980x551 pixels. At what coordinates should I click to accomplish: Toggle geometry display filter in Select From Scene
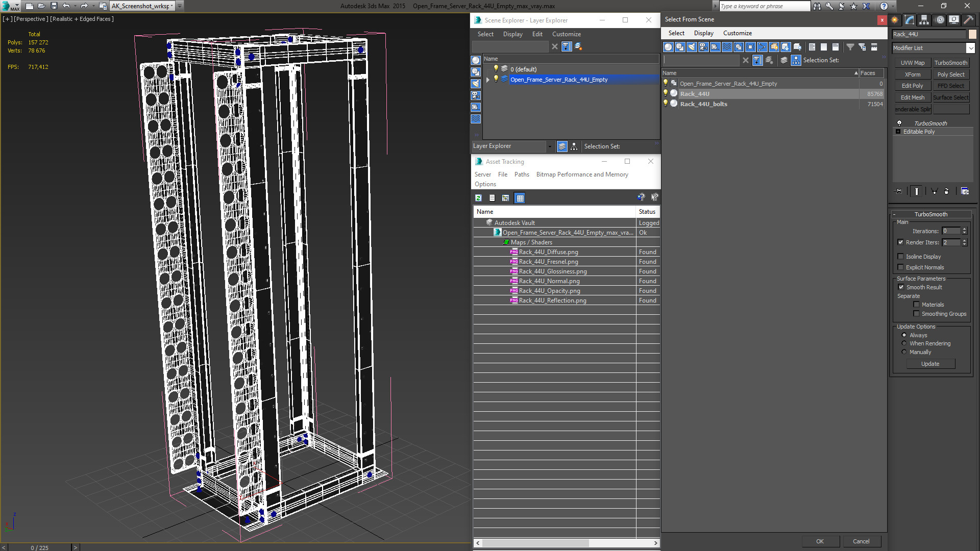pos(668,47)
